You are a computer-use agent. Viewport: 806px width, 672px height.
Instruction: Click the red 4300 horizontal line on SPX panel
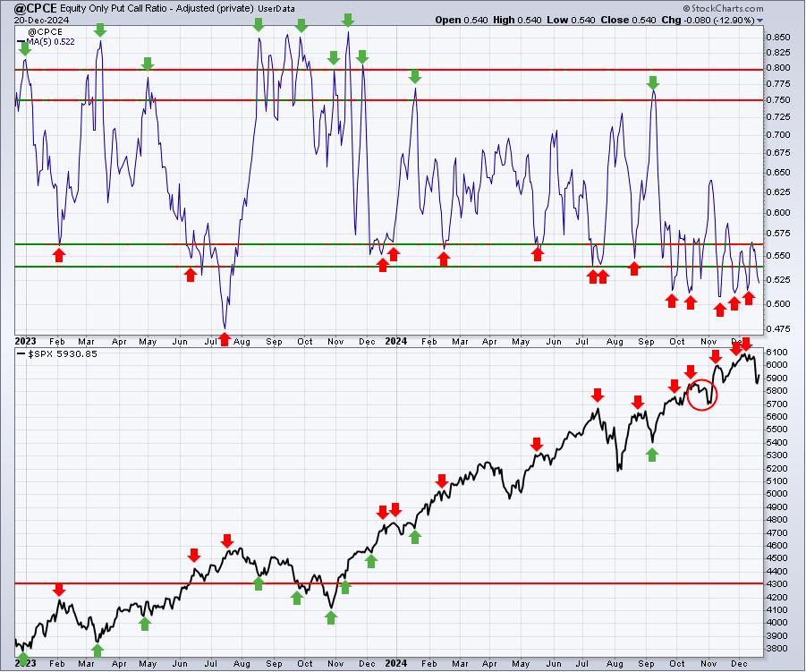click(x=388, y=583)
